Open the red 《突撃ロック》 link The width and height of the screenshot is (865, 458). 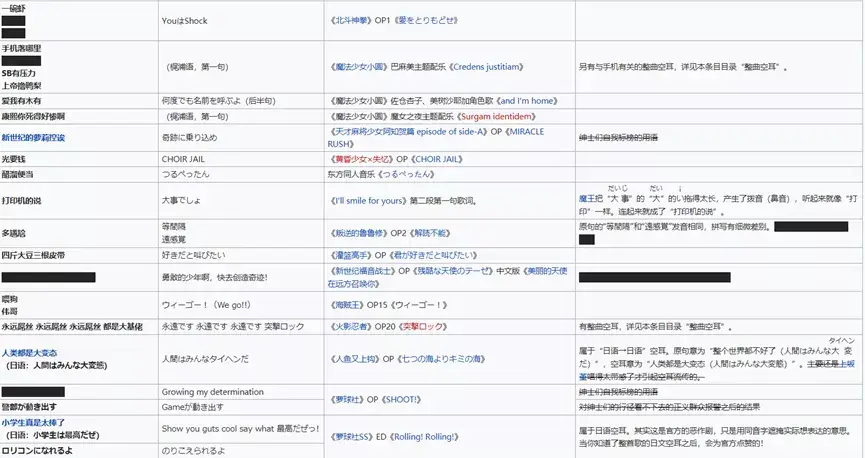click(424, 327)
